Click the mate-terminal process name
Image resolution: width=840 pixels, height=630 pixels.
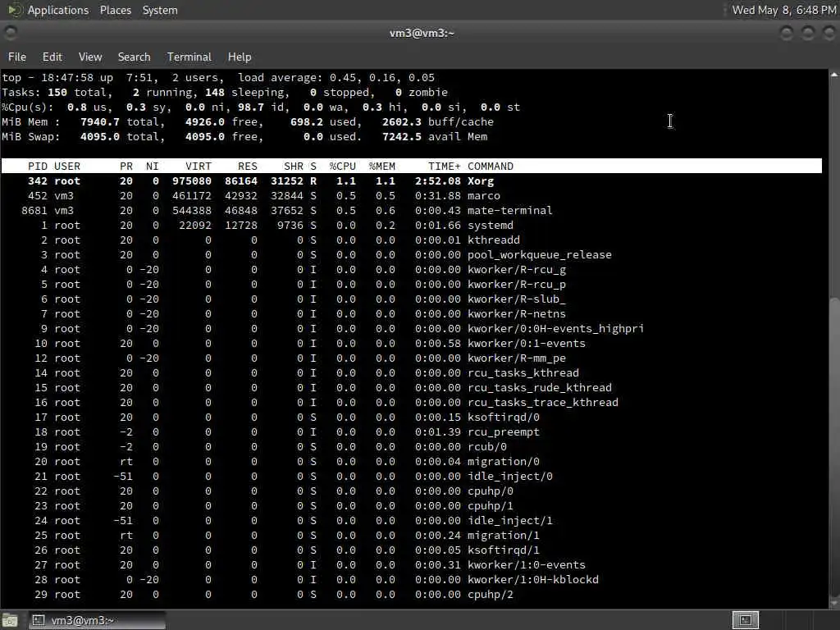click(510, 211)
